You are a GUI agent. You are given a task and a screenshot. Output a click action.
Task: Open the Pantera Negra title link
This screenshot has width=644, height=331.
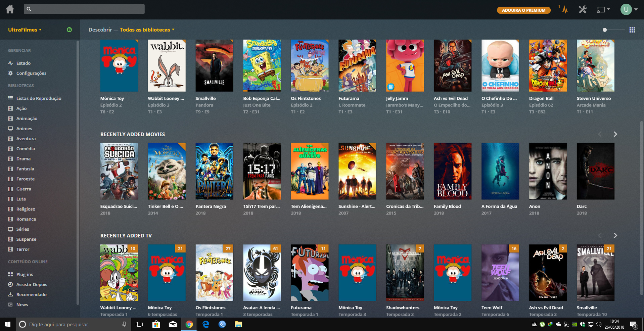pos(211,206)
